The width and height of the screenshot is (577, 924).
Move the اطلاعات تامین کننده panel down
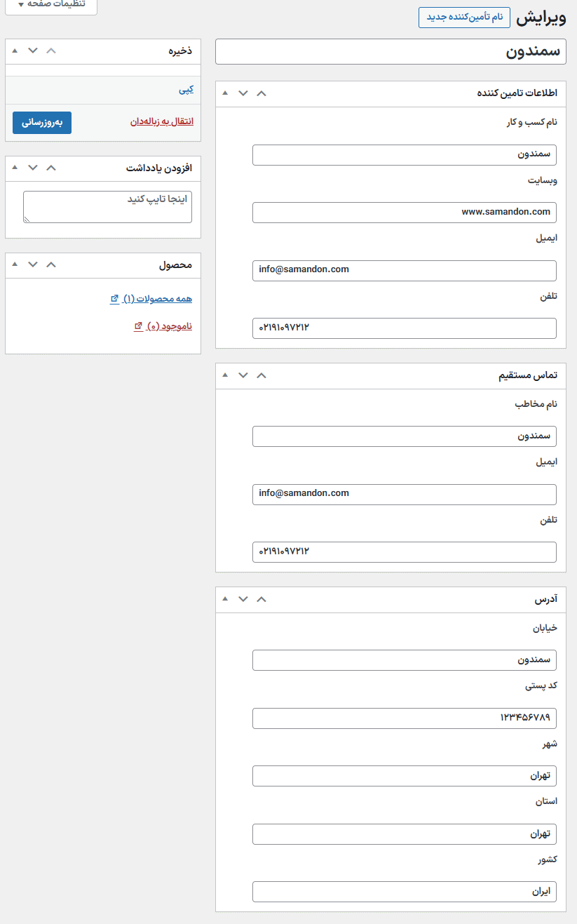(x=243, y=93)
